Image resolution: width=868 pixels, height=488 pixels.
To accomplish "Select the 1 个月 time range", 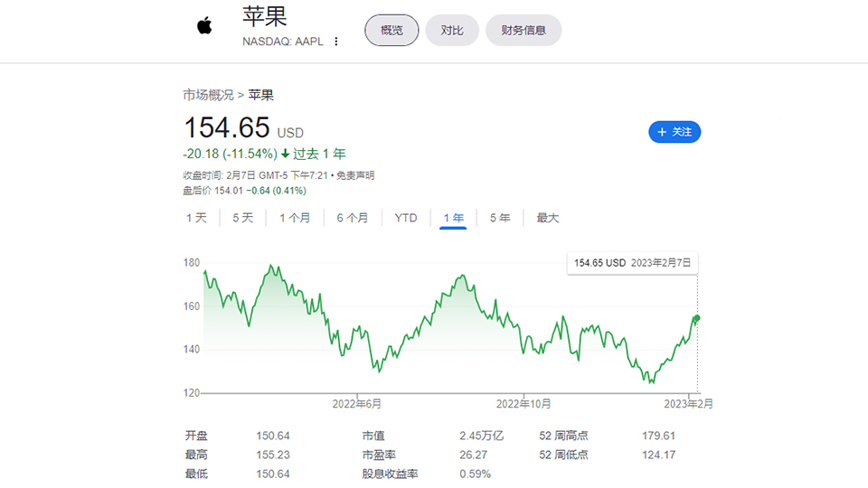I will click(x=295, y=218).
